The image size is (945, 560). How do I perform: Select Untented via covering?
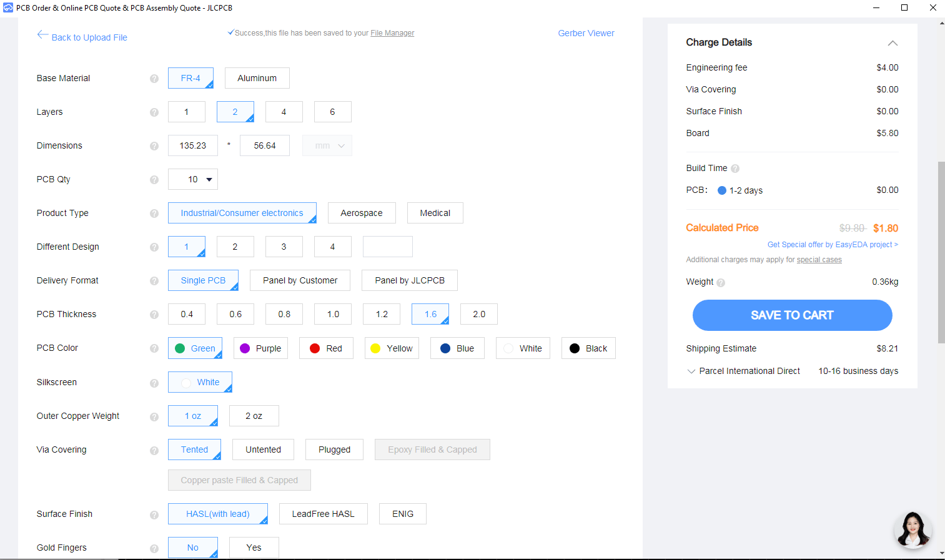(x=263, y=449)
